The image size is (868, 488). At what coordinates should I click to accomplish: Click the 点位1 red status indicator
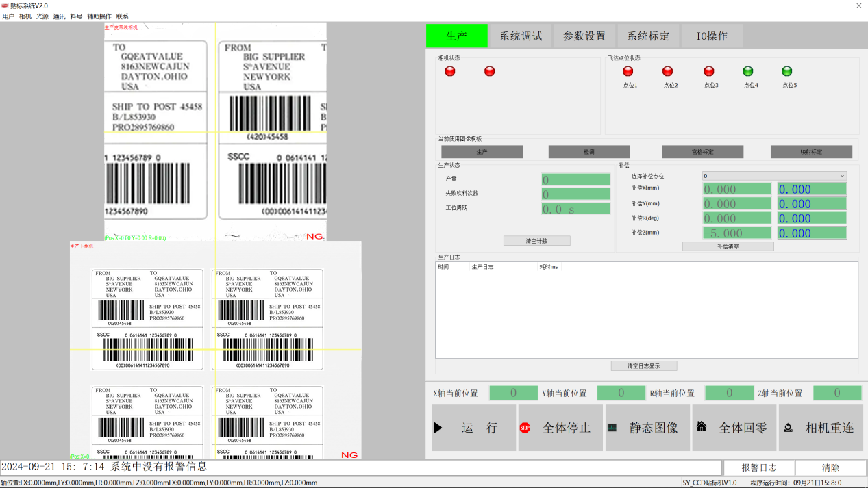click(628, 71)
